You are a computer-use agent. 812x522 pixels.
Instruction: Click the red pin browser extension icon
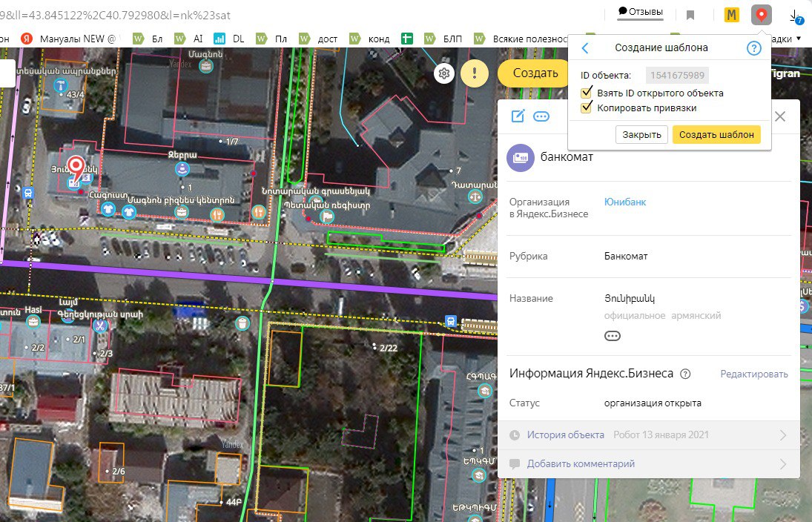pyautogui.click(x=762, y=15)
